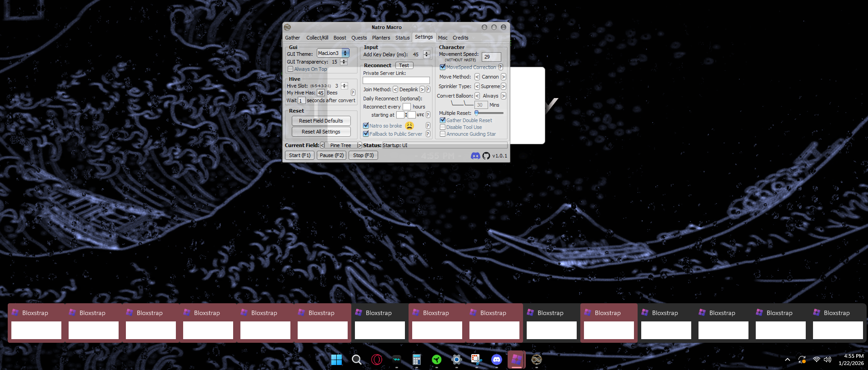
Task: Click the Pause (F2) button
Action: tap(332, 155)
